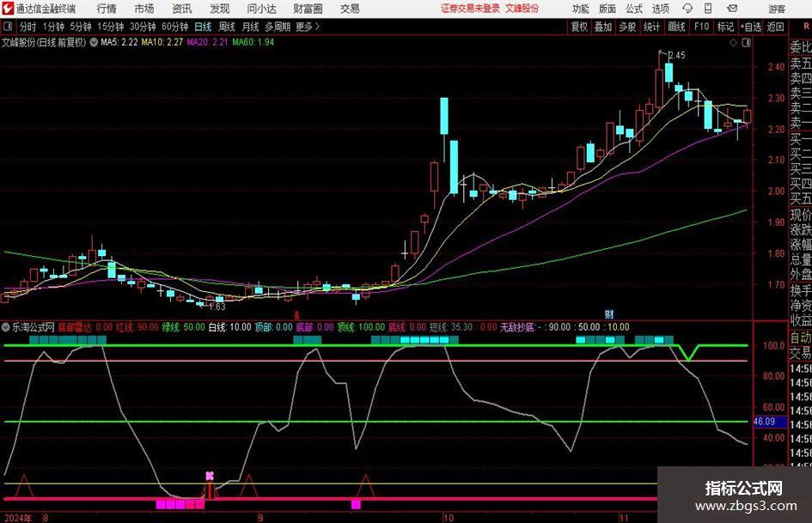Click the 标记 toolbar button

(x=725, y=27)
